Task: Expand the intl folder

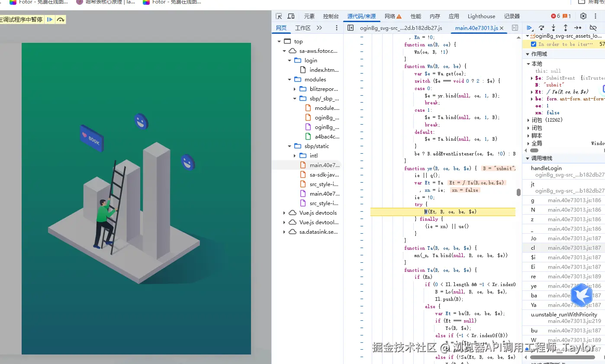Action: [x=295, y=156]
